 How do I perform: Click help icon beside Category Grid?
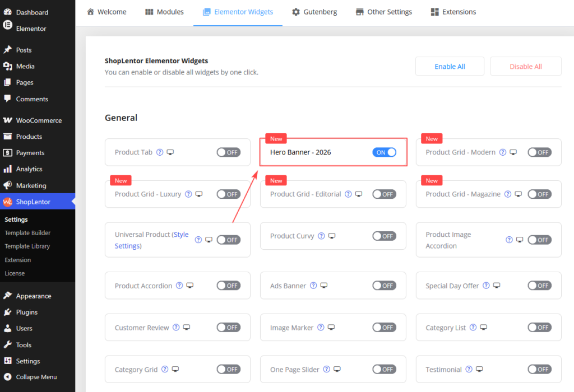pyautogui.click(x=165, y=369)
